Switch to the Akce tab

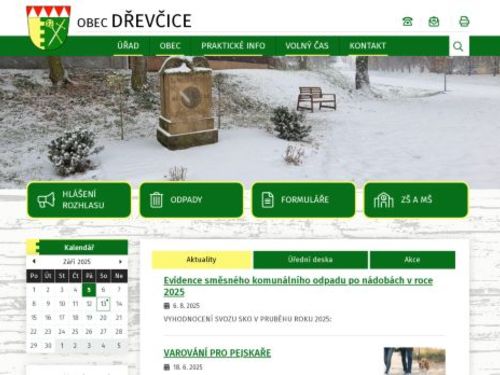(412, 260)
